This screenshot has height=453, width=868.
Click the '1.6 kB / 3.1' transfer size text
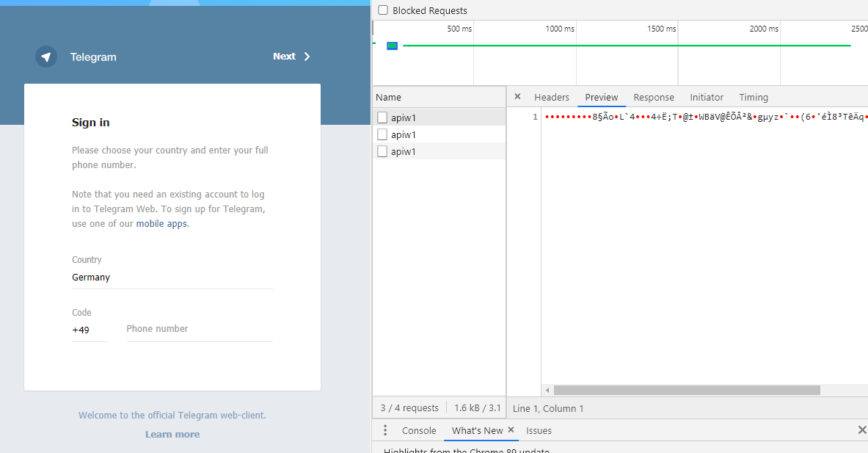[477, 408]
